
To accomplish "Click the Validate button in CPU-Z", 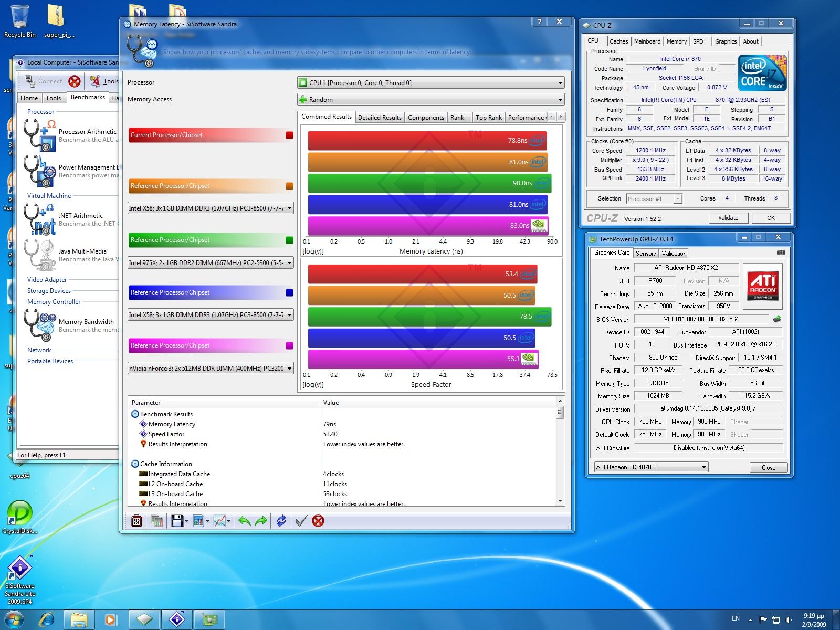I will point(728,218).
